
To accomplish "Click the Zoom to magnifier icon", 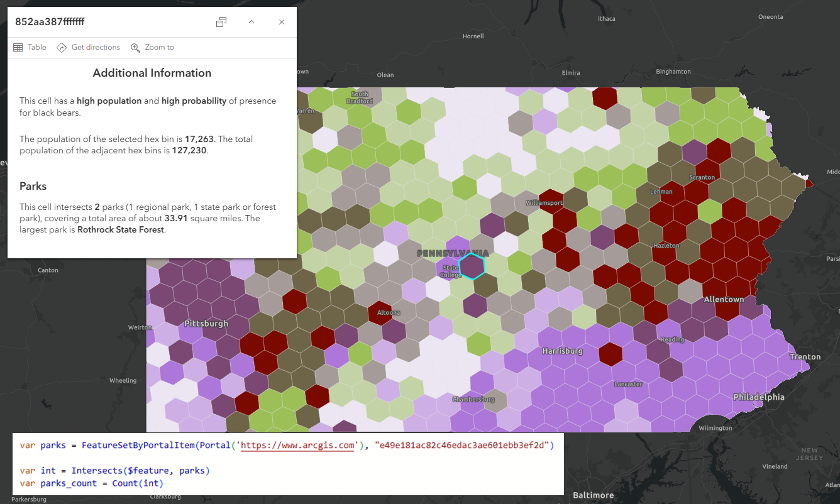I will tap(135, 48).
